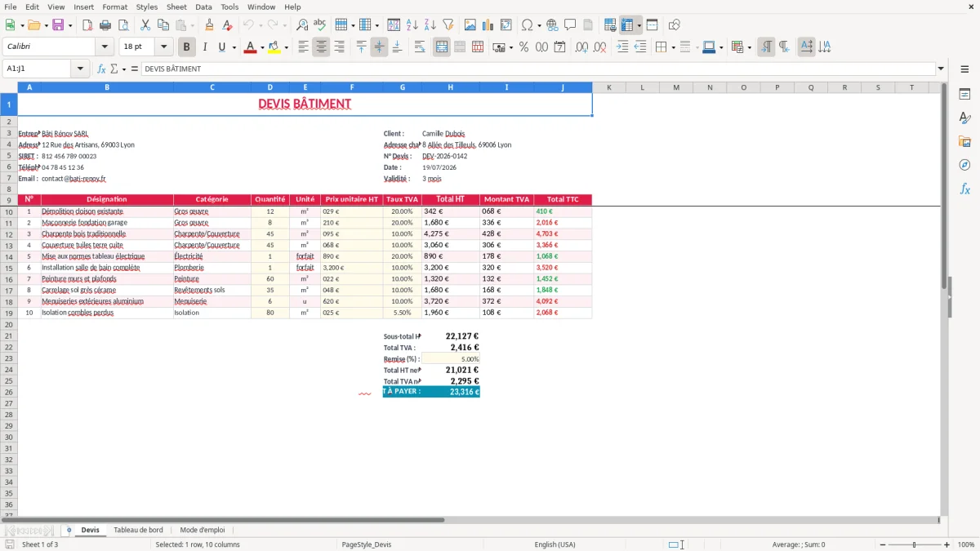Sort descending Z to A
This screenshot has height=551, width=980.
click(430, 25)
